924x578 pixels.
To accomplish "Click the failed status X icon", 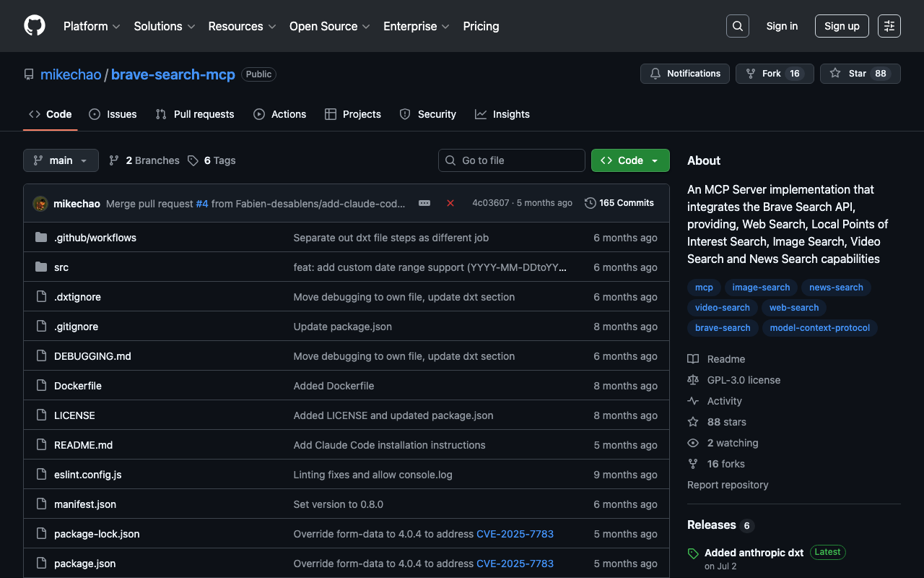I will 450,203.
